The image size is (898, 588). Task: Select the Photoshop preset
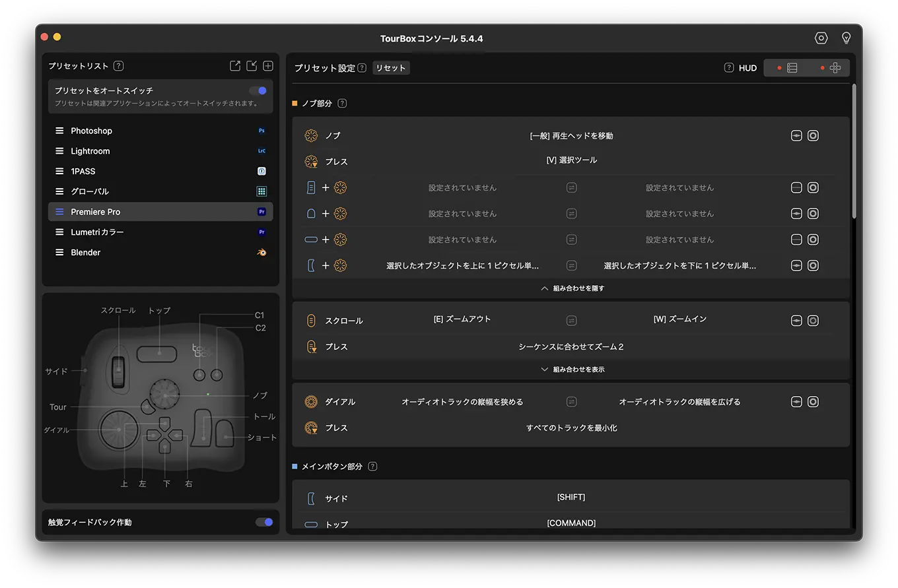click(x=160, y=131)
